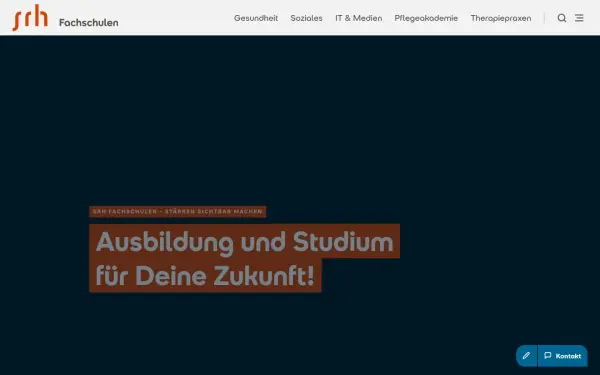The width and height of the screenshot is (600, 375).
Task: Open the Soziales menu item
Action: [306, 18]
